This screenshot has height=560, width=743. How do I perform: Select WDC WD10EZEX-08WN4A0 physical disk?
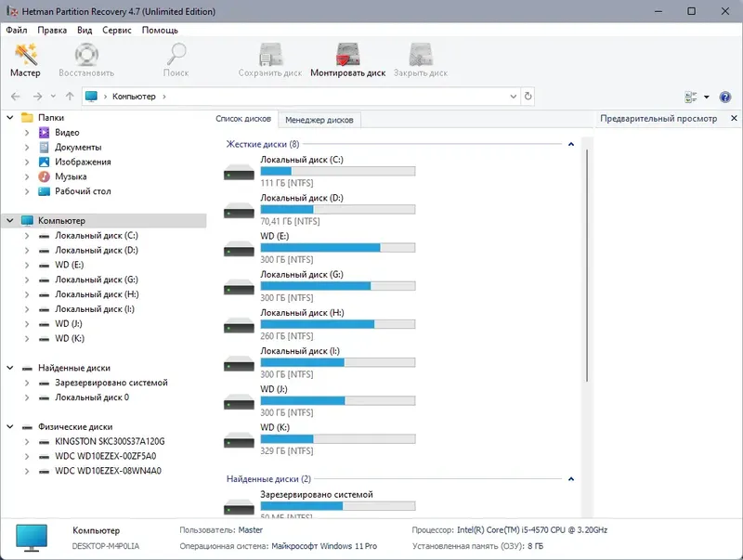[108, 471]
